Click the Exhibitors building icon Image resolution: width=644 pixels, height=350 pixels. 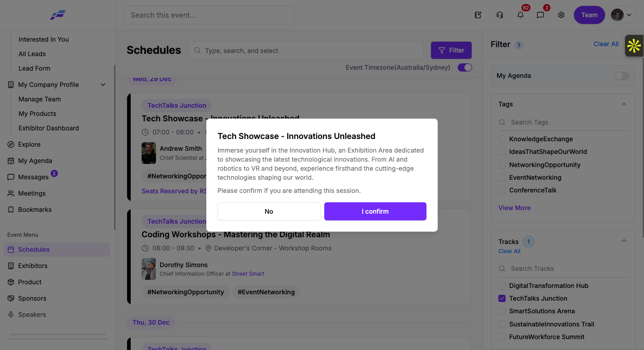(11, 266)
